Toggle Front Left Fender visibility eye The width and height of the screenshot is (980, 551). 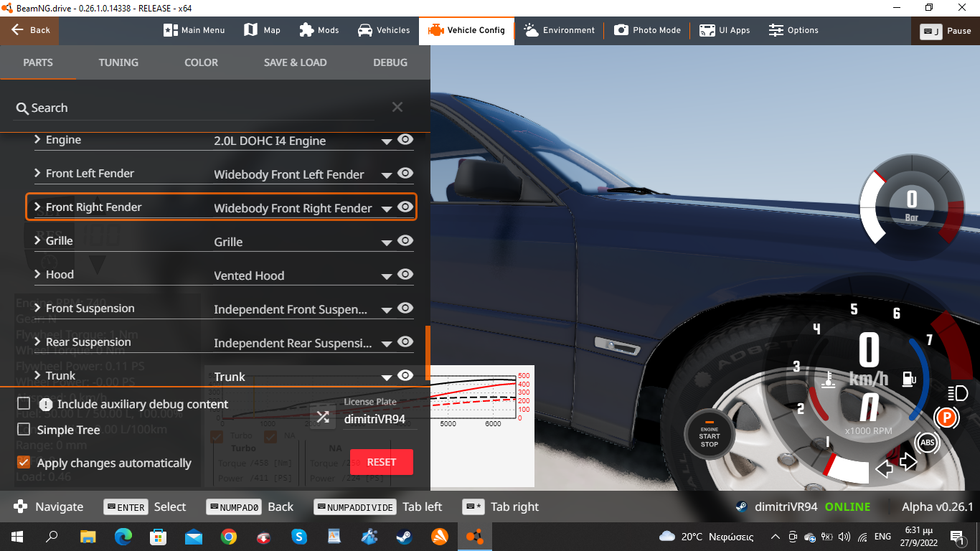tap(405, 173)
